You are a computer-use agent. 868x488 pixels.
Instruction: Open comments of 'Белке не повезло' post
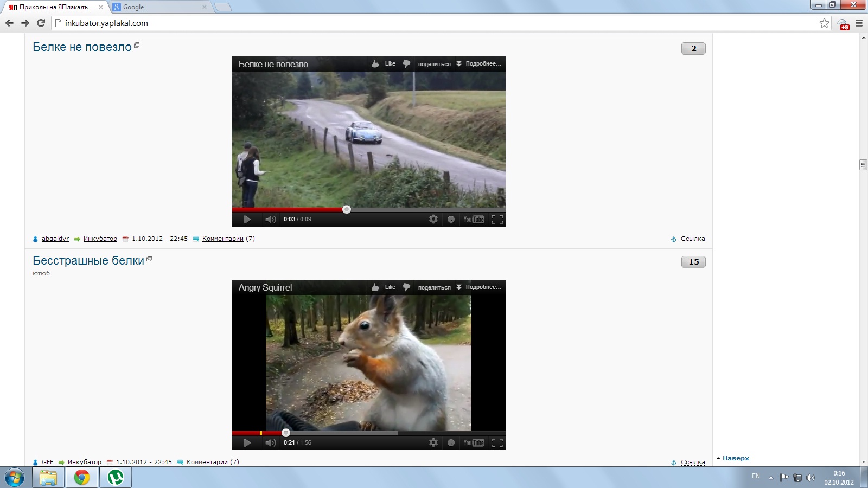tap(223, 239)
